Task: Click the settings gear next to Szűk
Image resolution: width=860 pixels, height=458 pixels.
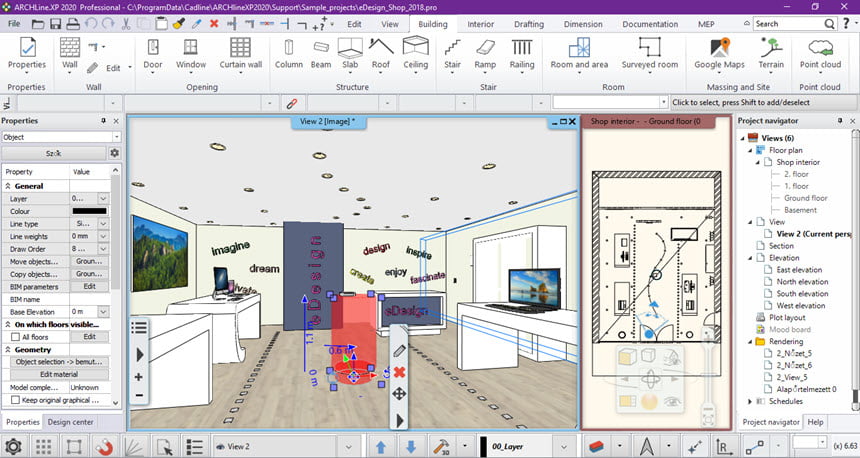Action: (115, 153)
